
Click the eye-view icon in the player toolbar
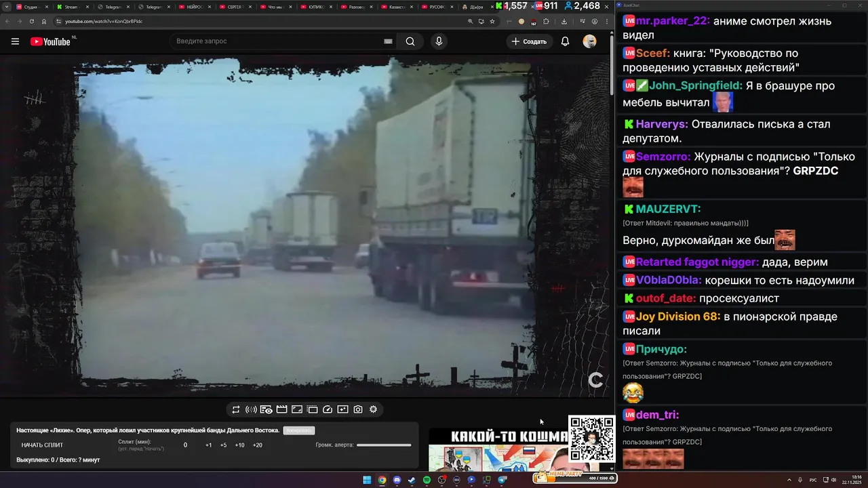coord(267,409)
